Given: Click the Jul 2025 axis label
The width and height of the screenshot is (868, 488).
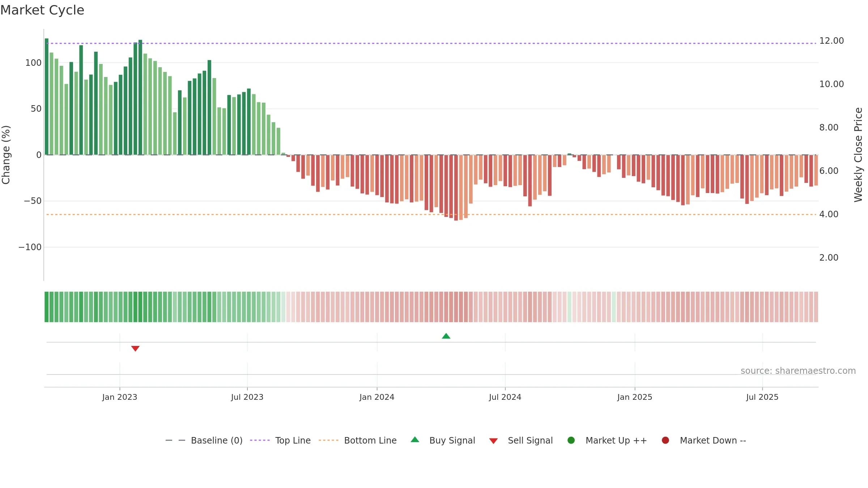Looking at the screenshot, I should [x=762, y=397].
